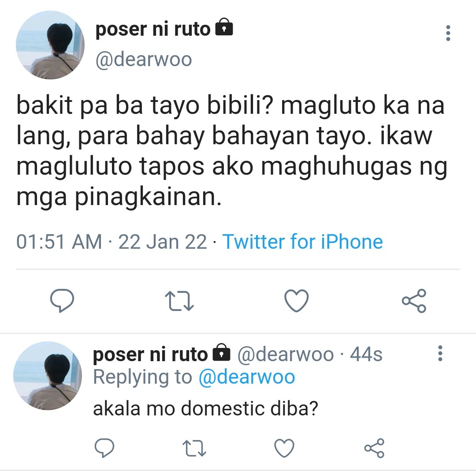This screenshot has height=471, width=476.
Task: Tap the 44s timestamp on the reply
Action: 366,354
